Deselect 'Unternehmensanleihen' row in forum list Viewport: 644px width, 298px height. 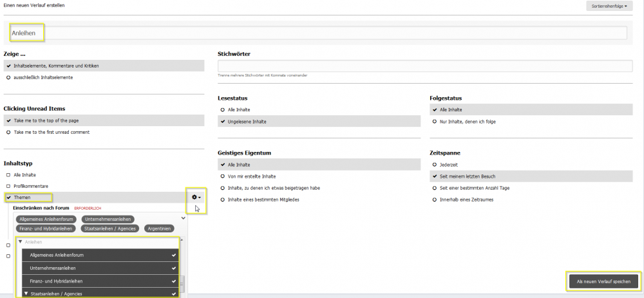(x=100, y=268)
